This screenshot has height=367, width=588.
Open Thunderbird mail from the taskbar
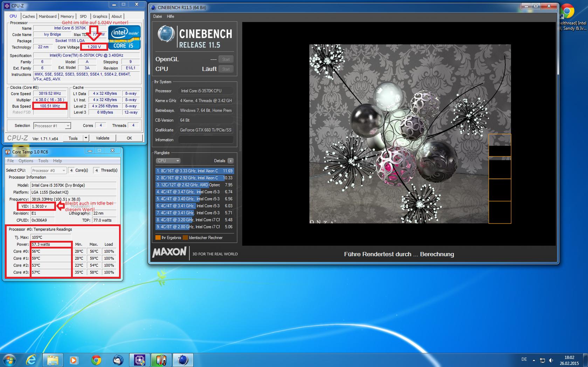(x=118, y=360)
